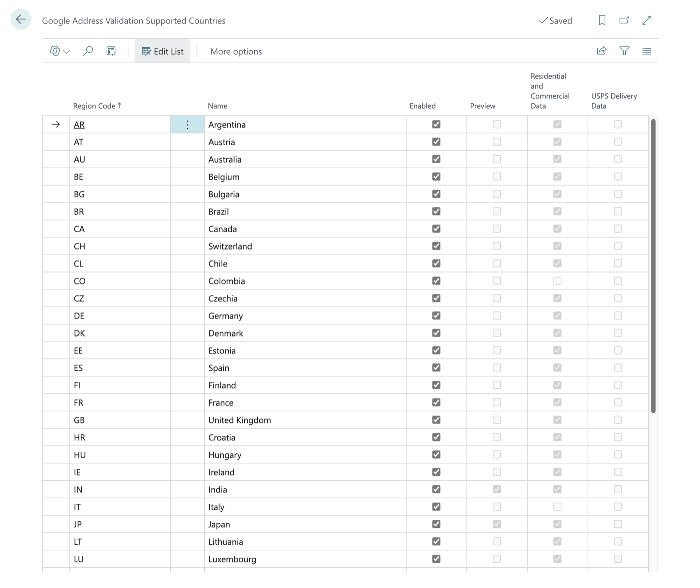The width and height of the screenshot is (700, 588).
Task: Toggle Residential and Commercial Data for Colombia
Action: [557, 281]
